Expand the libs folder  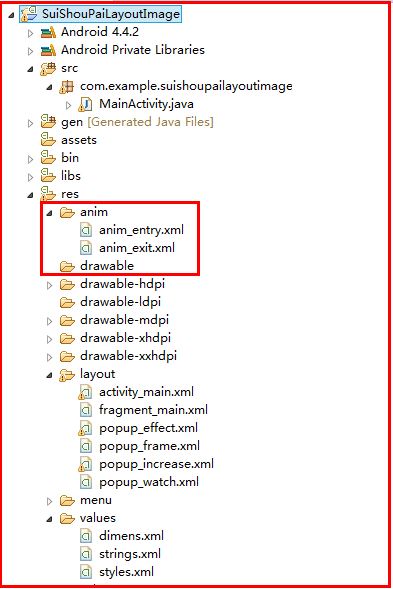coord(30,177)
